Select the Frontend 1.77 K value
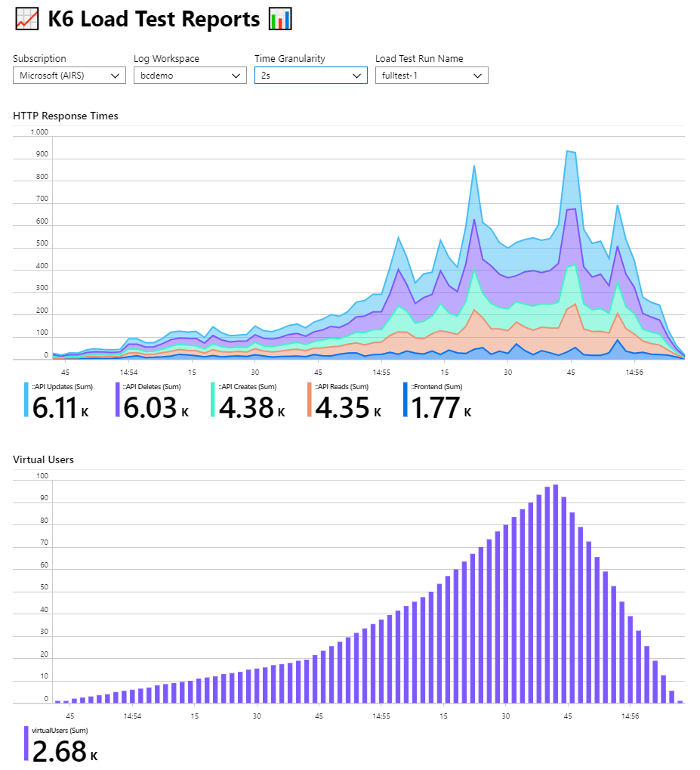This screenshot has height=770, width=700. tap(440, 408)
